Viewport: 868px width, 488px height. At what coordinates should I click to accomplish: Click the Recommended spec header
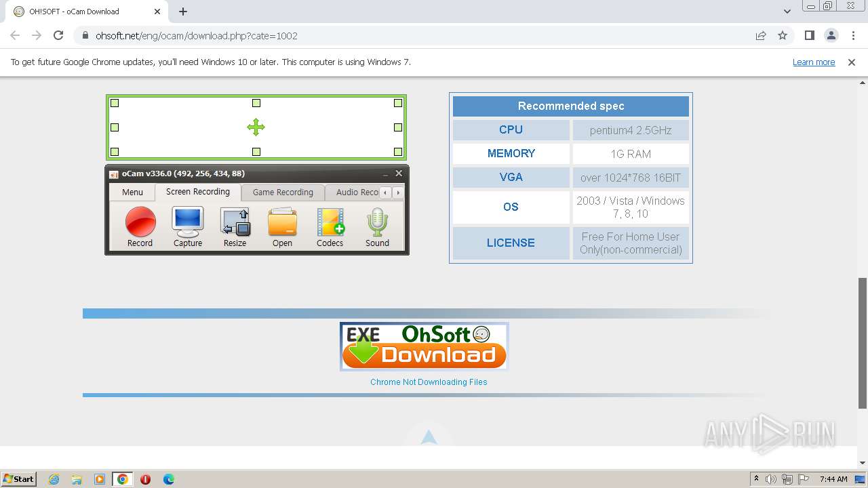(571, 106)
